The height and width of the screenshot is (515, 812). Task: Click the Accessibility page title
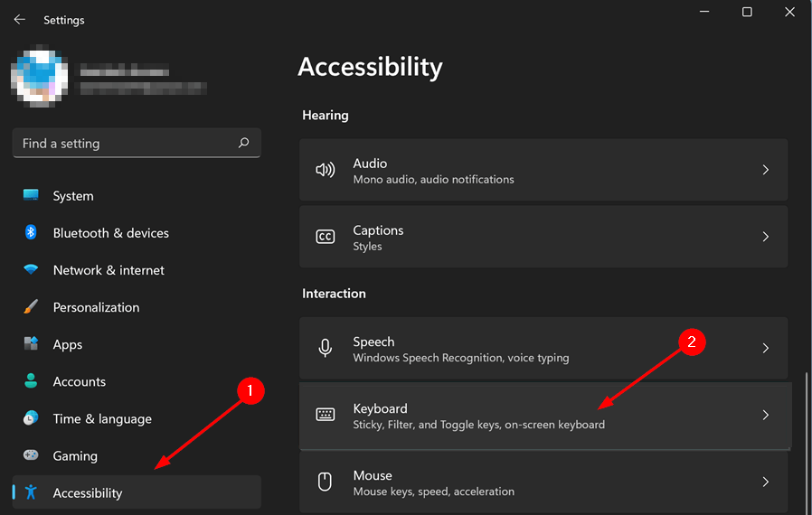point(370,67)
